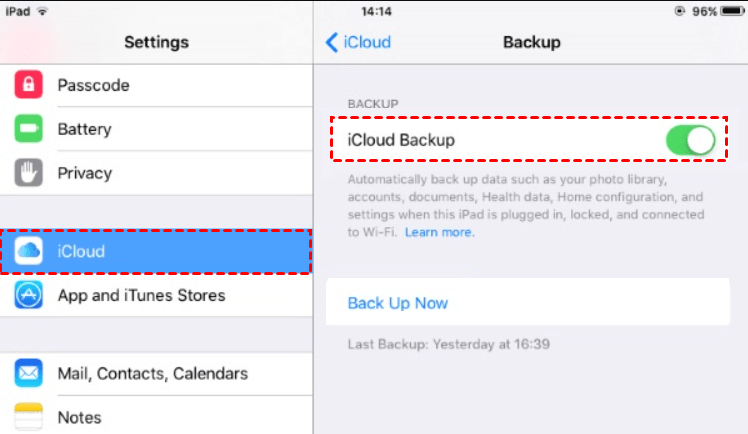The image size is (748, 434).
Task: Open the Learn more link
Action: (x=439, y=232)
